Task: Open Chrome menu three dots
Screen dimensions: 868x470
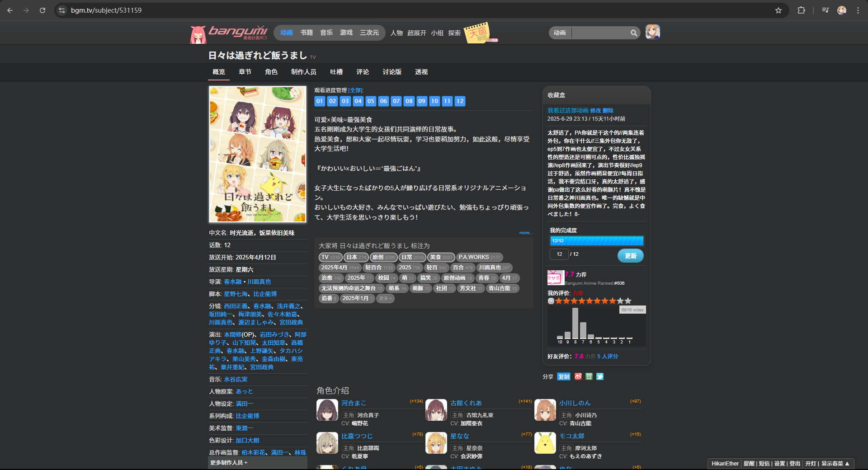Action: coord(858,10)
